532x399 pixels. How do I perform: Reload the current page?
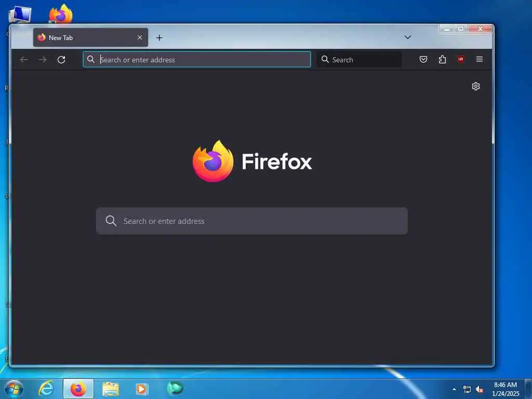pyautogui.click(x=61, y=60)
